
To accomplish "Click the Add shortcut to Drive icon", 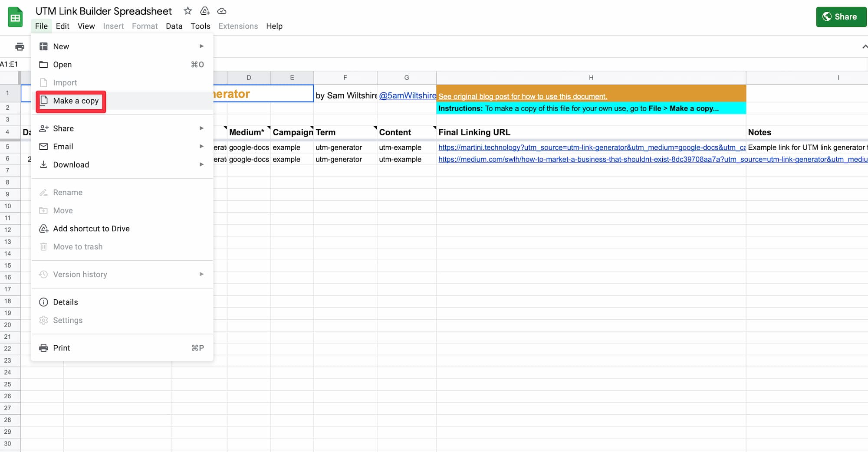I will 43,229.
